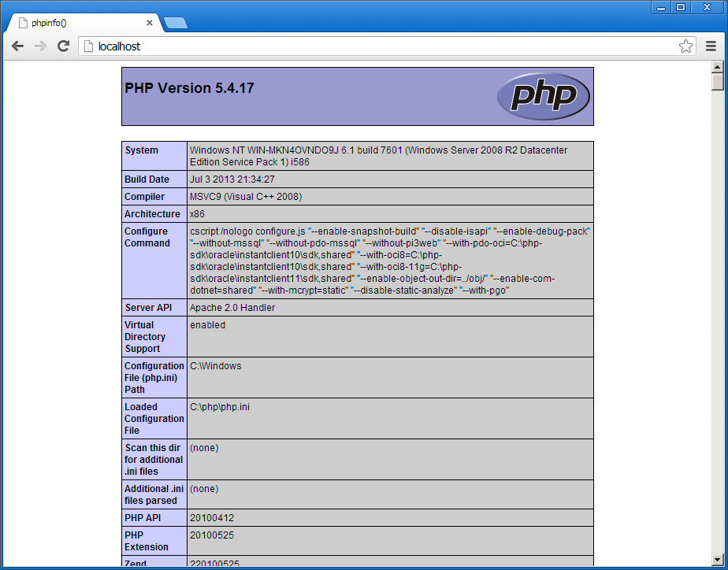The image size is (728, 570).
Task: Reload the localhost page
Action: point(63,46)
